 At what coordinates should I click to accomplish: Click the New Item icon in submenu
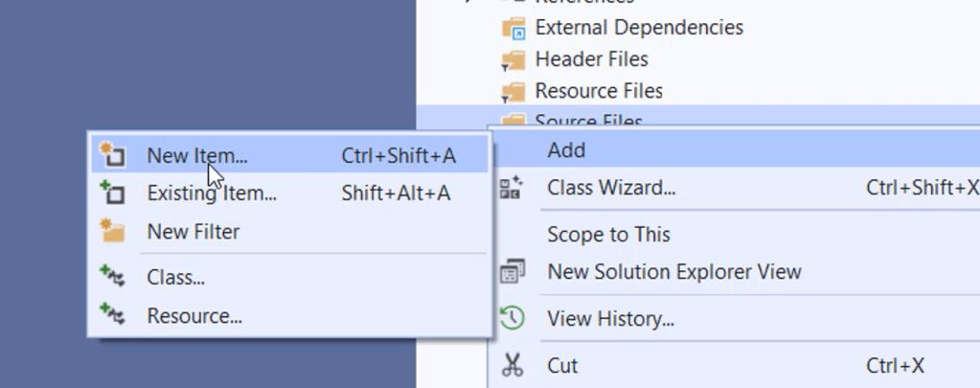[112, 155]
